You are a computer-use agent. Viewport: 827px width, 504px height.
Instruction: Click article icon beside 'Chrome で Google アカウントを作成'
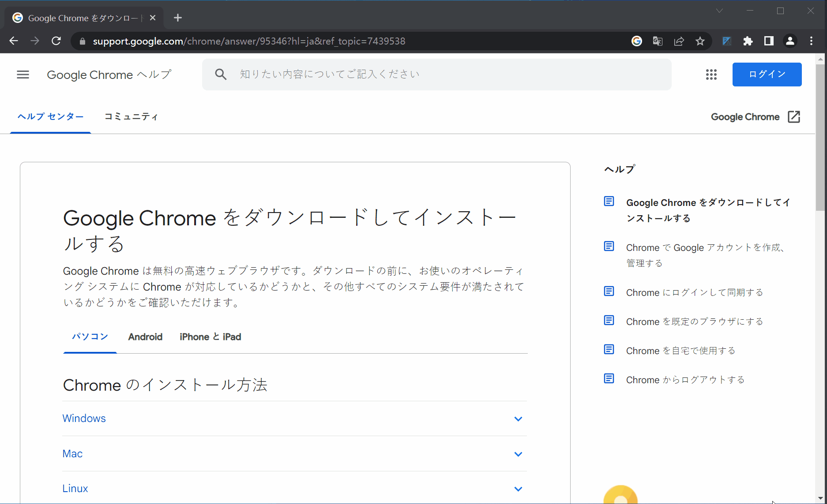click(x=609, y=246)
